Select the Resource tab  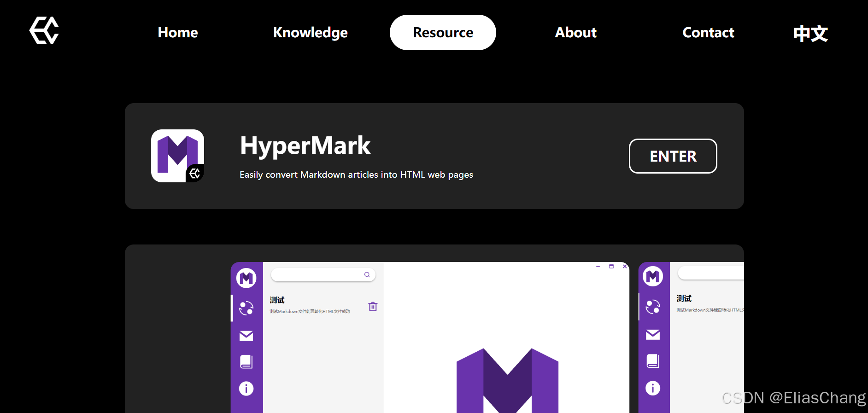(443, 33)
